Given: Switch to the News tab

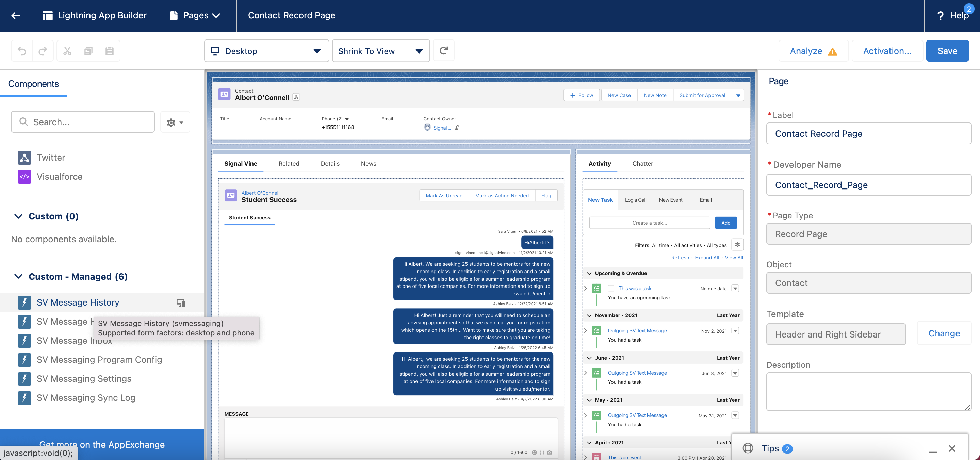Looking at the screenshot, I should [368, 164].
